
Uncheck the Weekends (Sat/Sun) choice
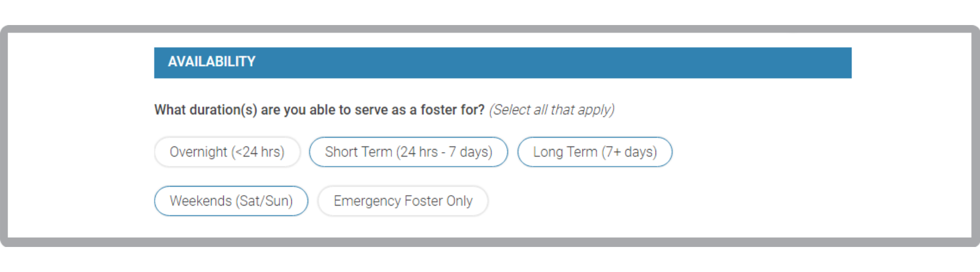(x=231, y=201)
